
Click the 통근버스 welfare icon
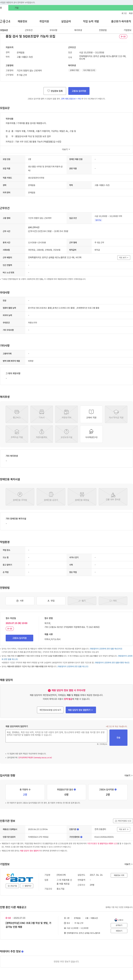point(17,414)
